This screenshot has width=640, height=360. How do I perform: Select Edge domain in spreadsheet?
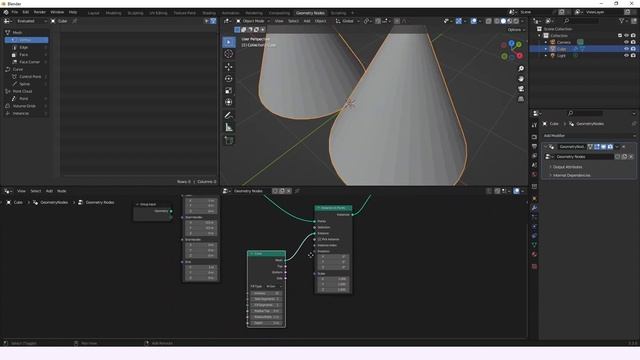pos(27,47)
